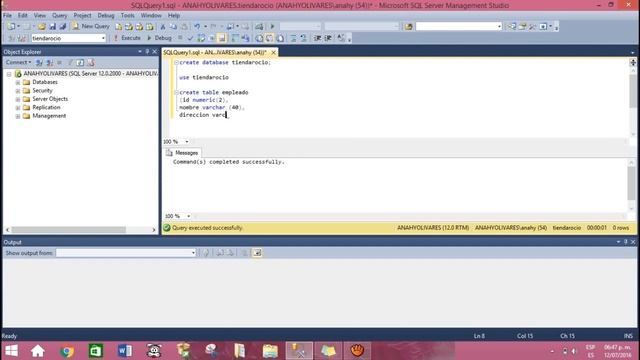640x360 pixels.
Task: Click the Comment out selected lines icon
Action: (293, 38)
